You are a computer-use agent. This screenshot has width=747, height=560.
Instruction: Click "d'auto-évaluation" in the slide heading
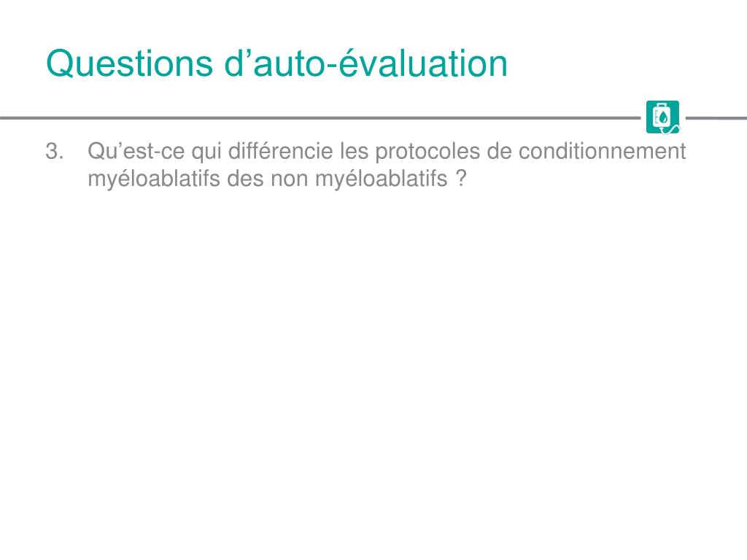point(366,63)
